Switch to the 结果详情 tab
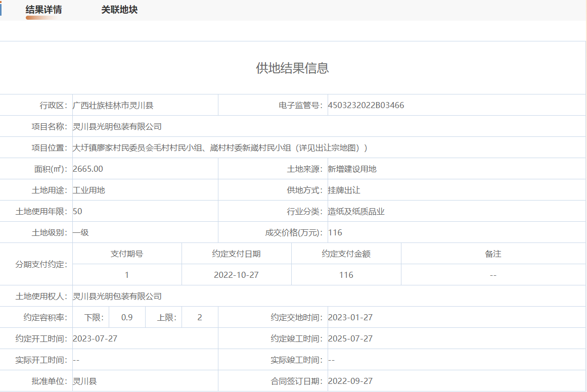Viewport: 587px width, 392px height. pos(43,10)
